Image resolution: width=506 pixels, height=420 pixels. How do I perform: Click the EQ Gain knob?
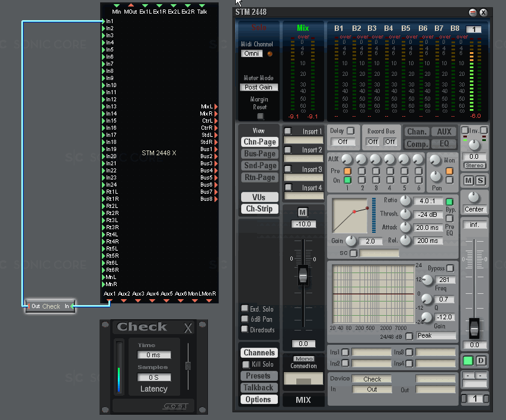[x=427, y=318]
